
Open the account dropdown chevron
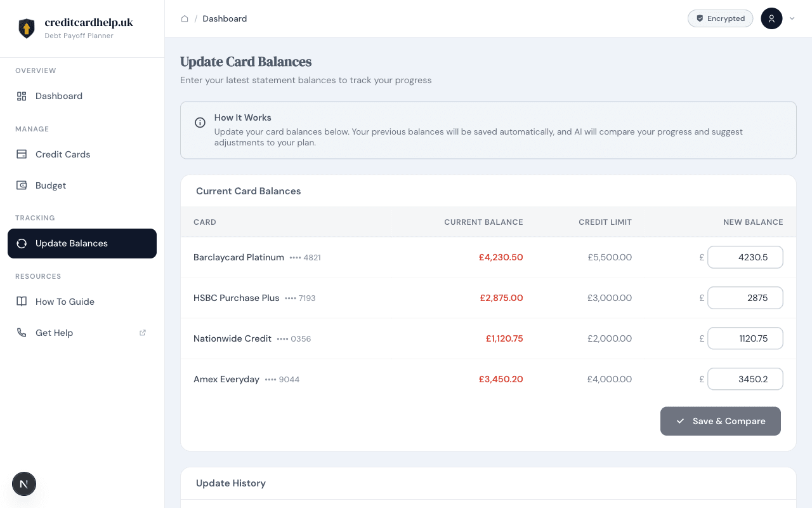792,18
